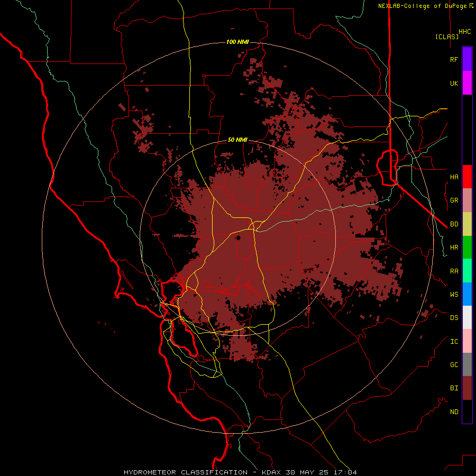Image resolution: width=476 pixels, height=476 pixels.
Task: Click the 'RA' legend label
Action: (x=454, y=271)
